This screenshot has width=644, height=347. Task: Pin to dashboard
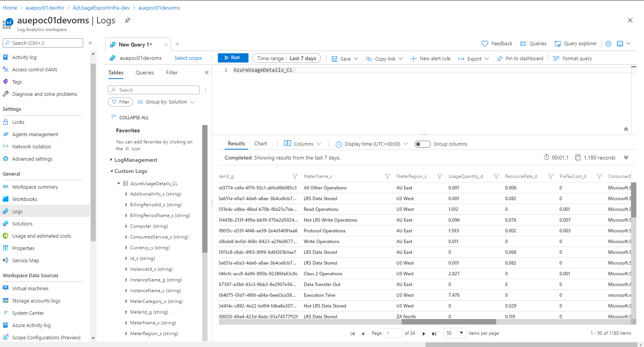[520, 58]
